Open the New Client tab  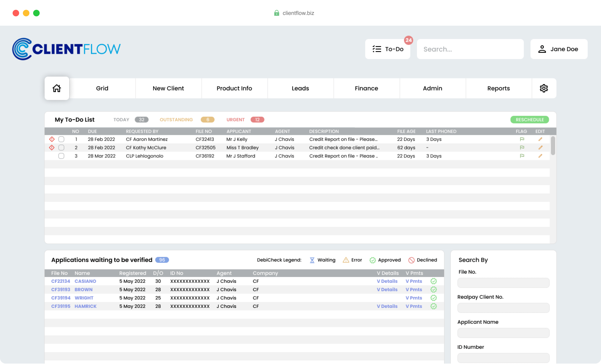[x=168, y=88]
